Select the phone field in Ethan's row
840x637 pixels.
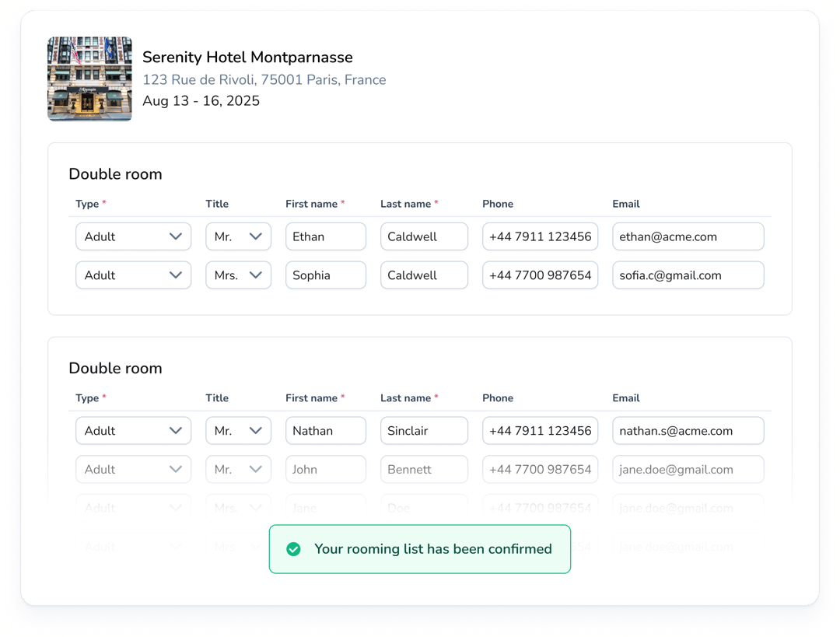(x=540, y=236)
